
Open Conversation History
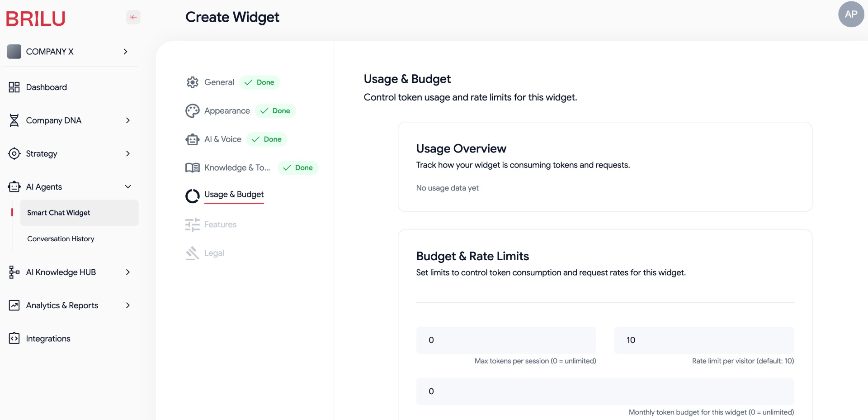pyautogui.click(x=61, y=239)
